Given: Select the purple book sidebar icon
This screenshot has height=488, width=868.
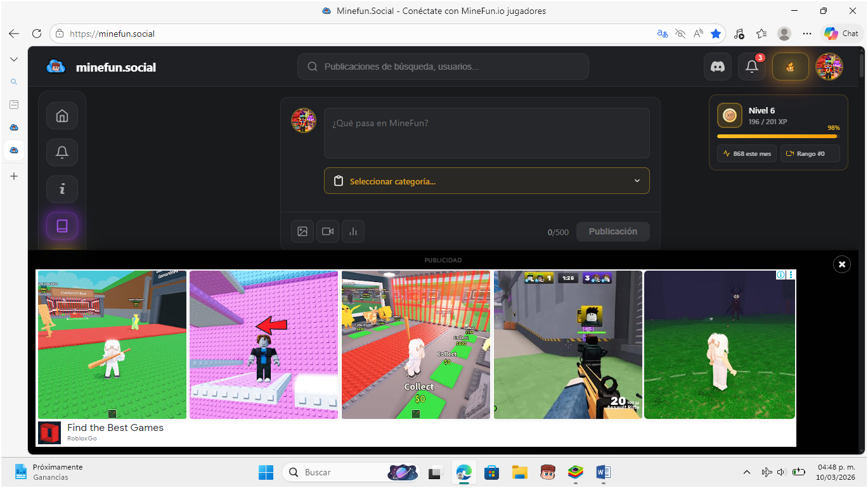Looking at the screenshot, I should coord(62,226).
